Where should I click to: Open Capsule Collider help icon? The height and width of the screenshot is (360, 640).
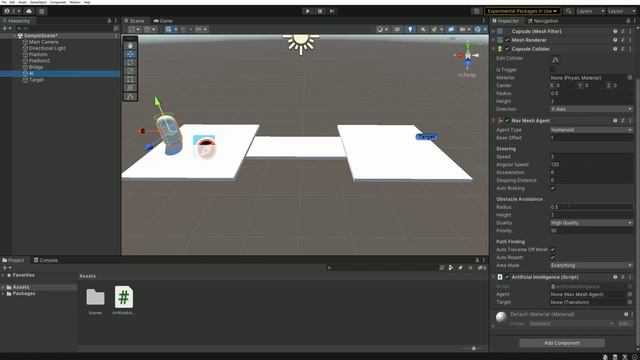pos(615,49)
